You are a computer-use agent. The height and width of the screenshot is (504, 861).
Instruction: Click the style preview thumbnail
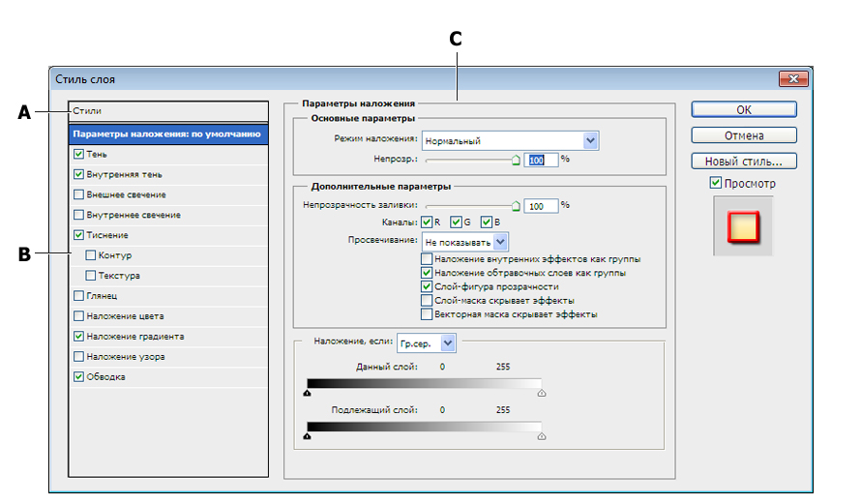point(743,226)
